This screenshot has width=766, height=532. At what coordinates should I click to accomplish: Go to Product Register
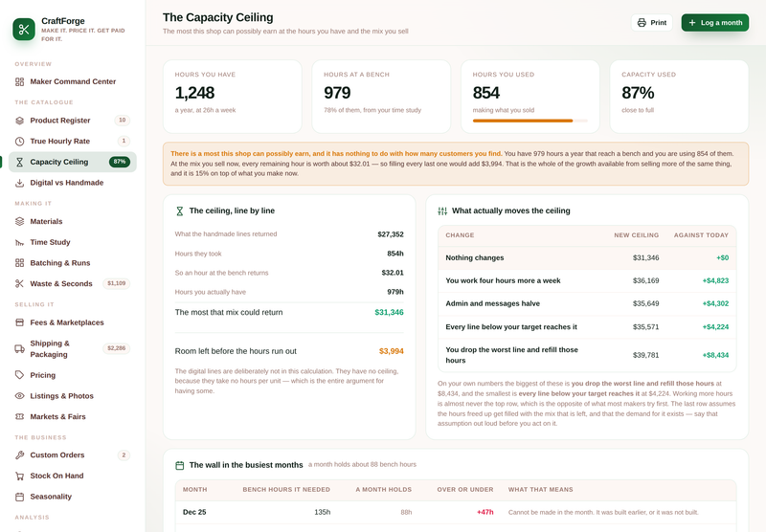[73, 121]
